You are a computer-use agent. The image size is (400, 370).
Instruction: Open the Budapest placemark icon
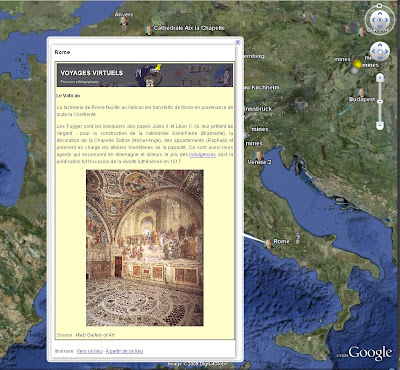(x=362, y=93)
